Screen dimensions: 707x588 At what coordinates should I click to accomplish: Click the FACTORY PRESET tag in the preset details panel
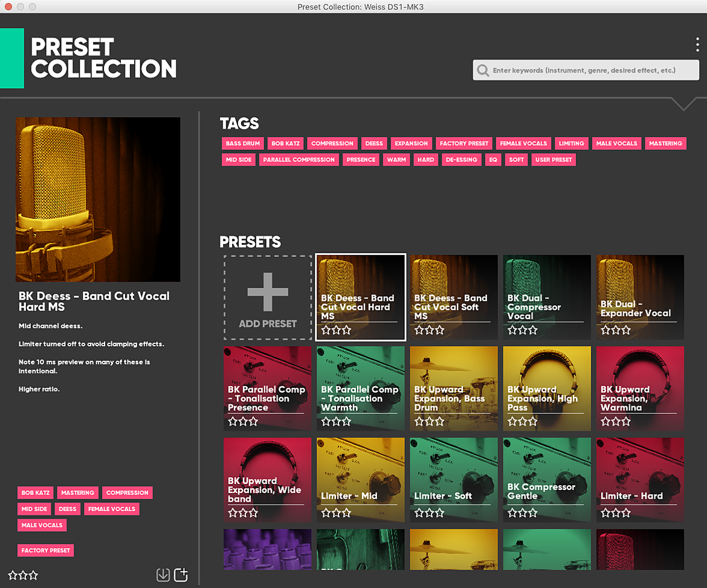click(x=45, y=551)
